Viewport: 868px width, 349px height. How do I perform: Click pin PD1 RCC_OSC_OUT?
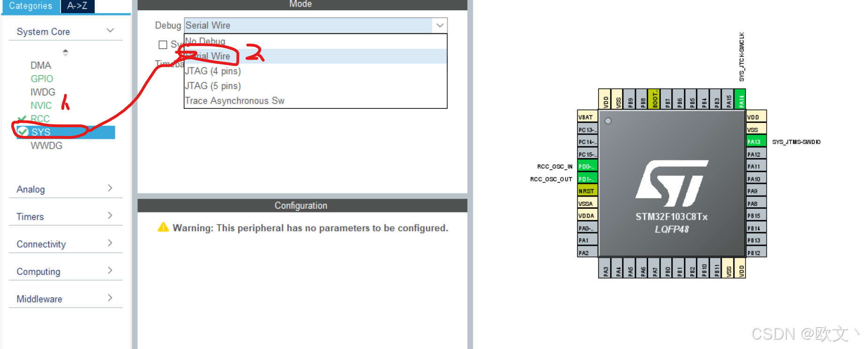click(587, 179)
